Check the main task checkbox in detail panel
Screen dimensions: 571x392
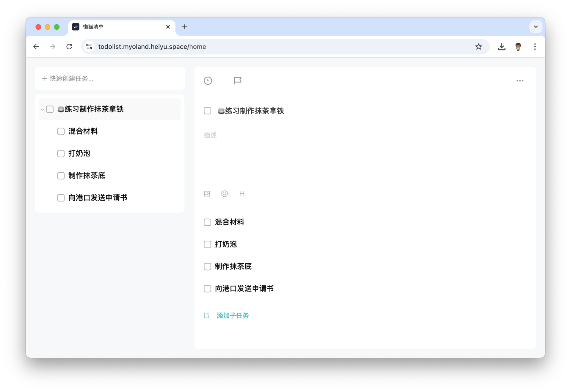pos(207,111)
